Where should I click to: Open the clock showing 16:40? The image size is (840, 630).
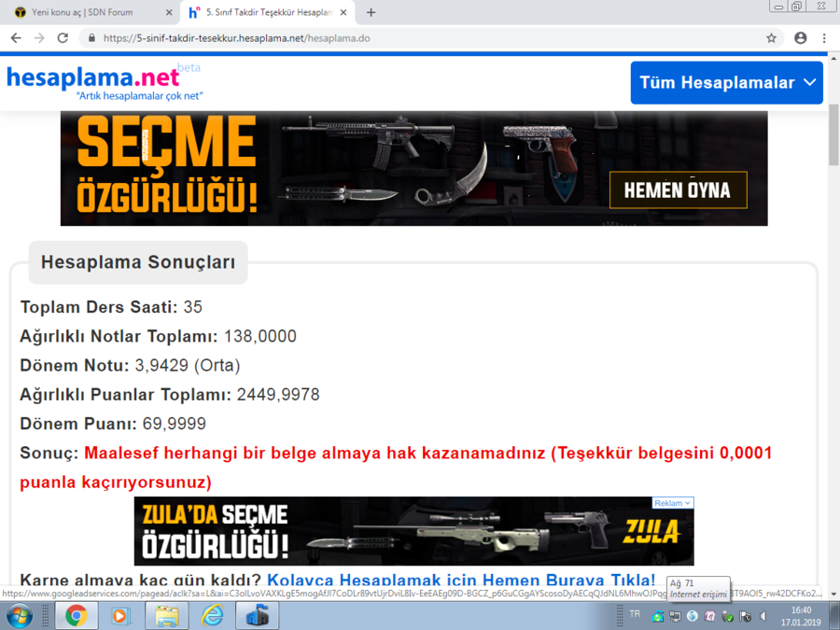801,616
